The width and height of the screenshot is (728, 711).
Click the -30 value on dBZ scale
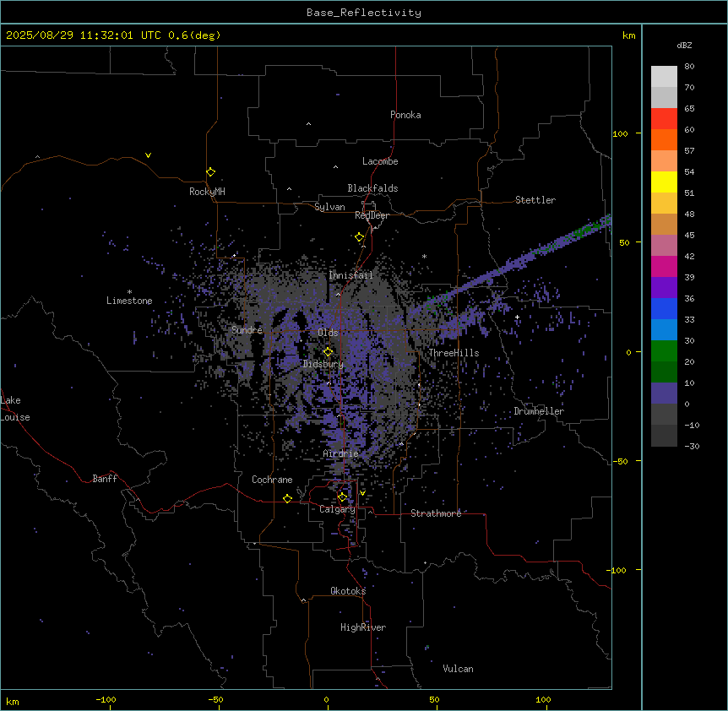click(692, 446)
